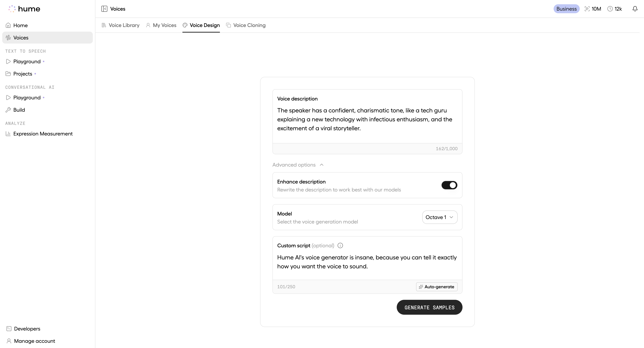Select Build under Conversational AI
The height and width of the screenshot is (348, 644).
click(x=19, y=110)
